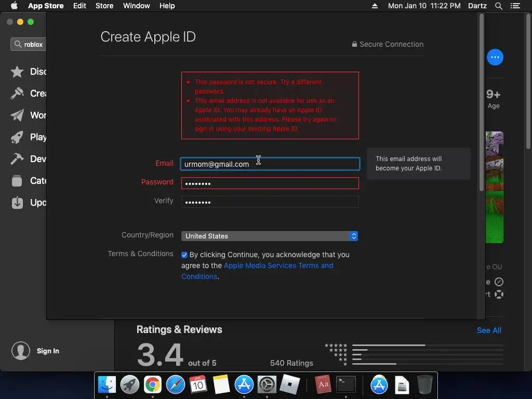
Task: Click the Dartz user name in menu bar
Action: pyautogui.click(x=477, y=6)
